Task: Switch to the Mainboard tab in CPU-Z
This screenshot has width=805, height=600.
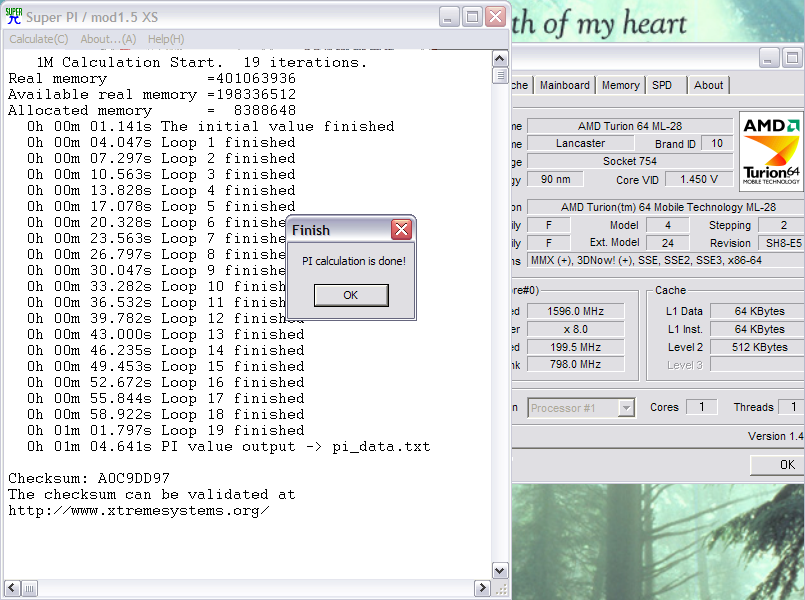Action: [565, 85]
